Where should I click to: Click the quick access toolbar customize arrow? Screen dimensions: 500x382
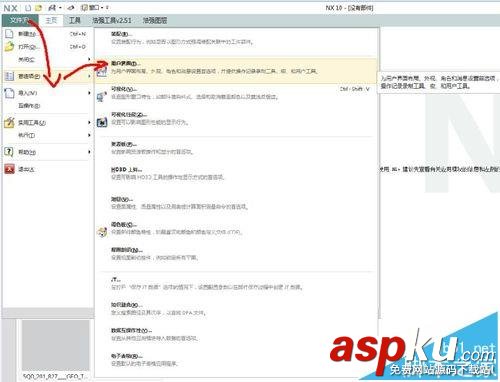(x=107, y=8)
